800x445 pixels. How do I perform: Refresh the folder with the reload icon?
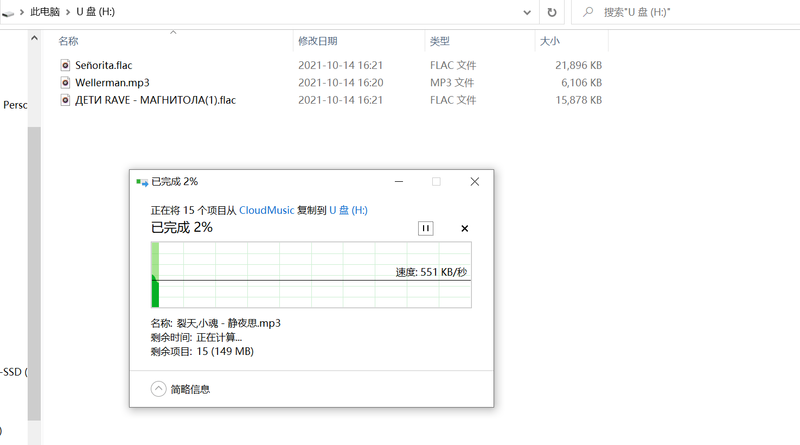[552, 12]
